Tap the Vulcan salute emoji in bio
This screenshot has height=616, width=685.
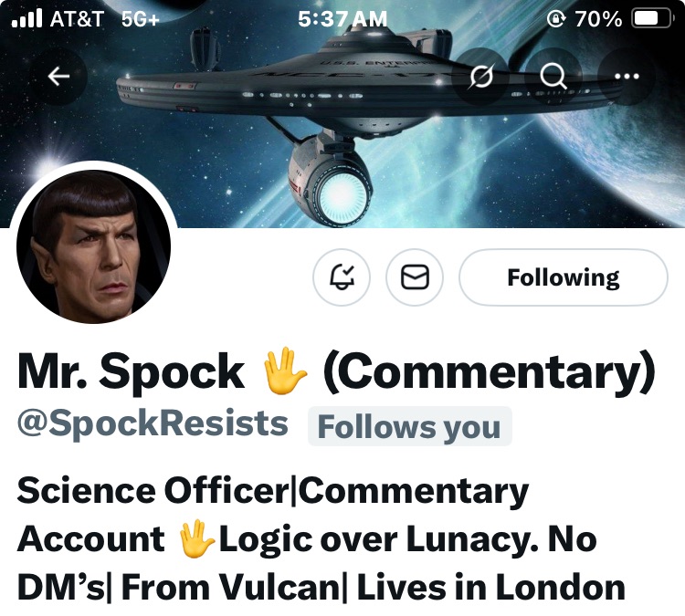(195, 538)
